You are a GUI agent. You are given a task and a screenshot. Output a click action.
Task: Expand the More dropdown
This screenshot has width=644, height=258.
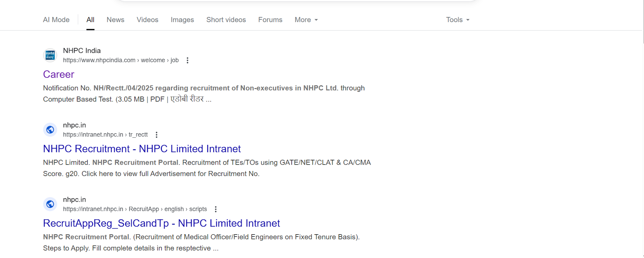pos(306,20)
